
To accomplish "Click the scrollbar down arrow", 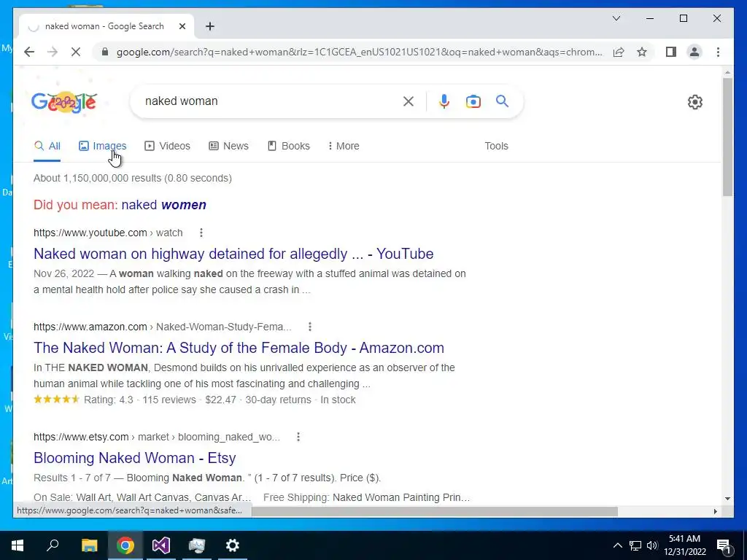I will coord(727,499).
